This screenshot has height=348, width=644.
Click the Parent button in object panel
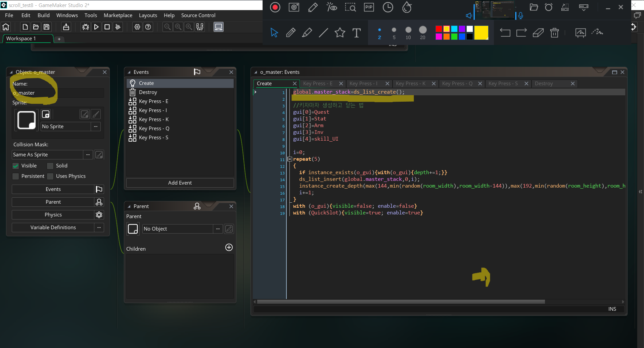[53, 202]
